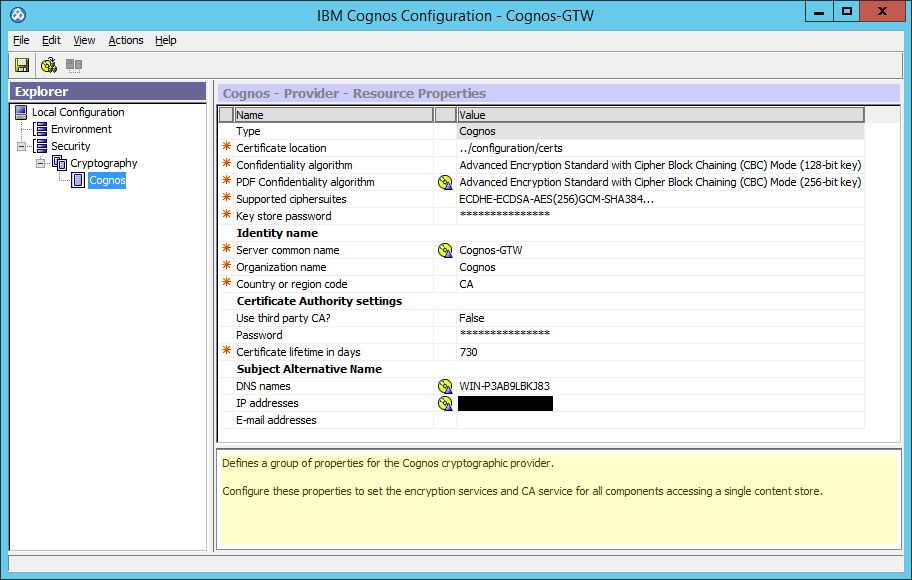The image size is (912, 580).
Task: Select the Environment tree item
Action: pyautogui.click(x=81, y=129)
